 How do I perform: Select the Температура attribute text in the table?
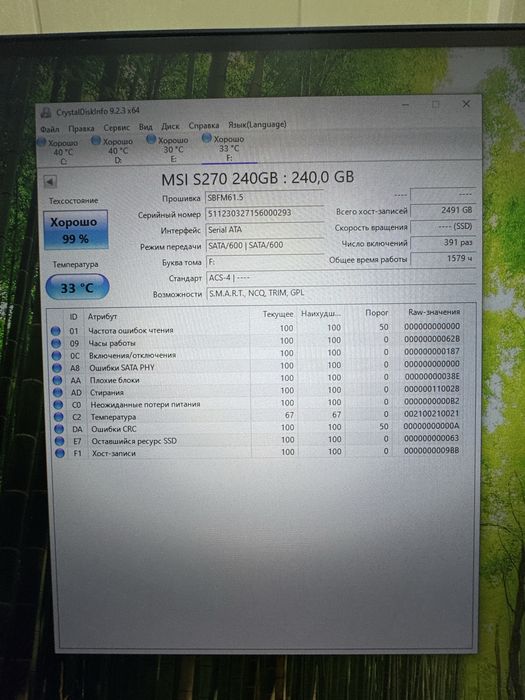(x=113, y=417)
